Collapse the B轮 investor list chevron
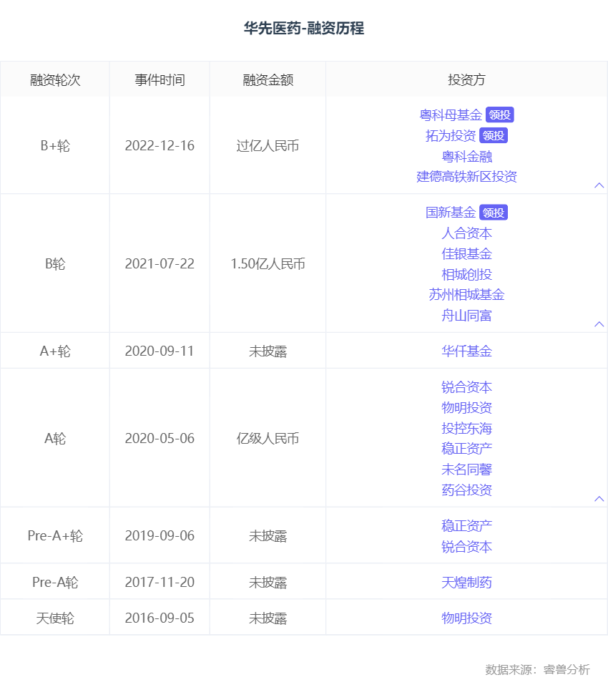608x700 pixels. (x=599, y=324)
